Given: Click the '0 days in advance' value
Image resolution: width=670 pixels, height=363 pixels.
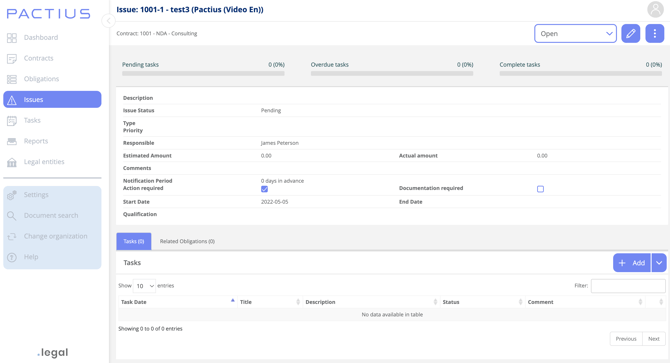Looking at the screenshot, I should [x=282, y=181].
